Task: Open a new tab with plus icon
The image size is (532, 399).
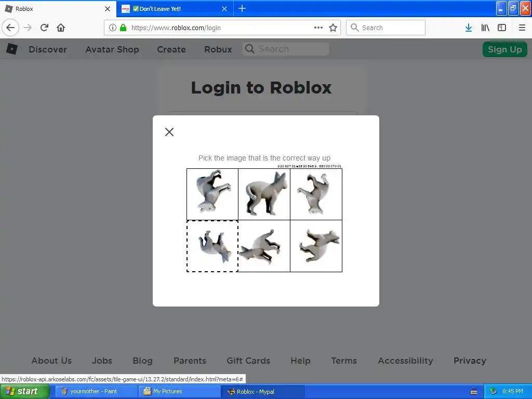Action: [x=242, y=8]
